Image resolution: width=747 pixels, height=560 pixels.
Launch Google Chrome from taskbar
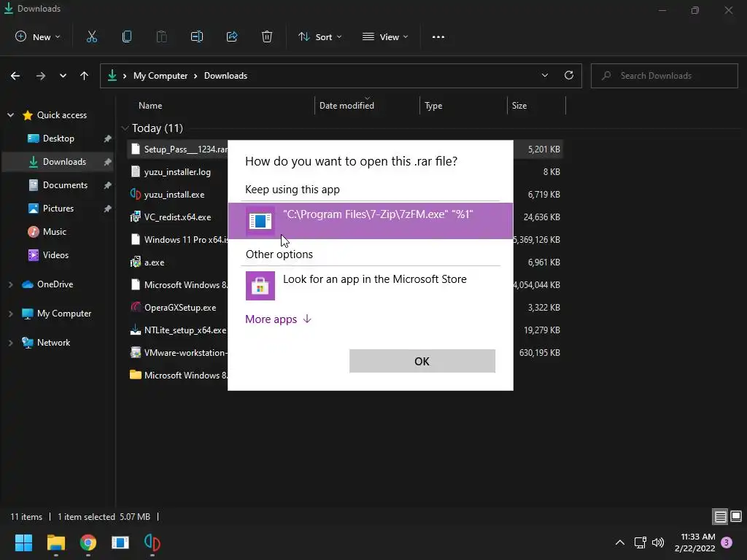88,542
